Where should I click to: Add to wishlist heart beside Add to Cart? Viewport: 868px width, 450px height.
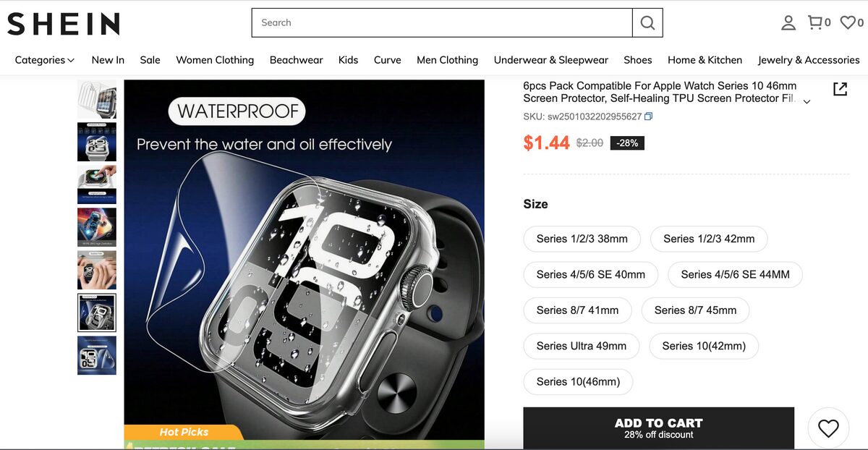pyautogui.click(x=828, y=428)
